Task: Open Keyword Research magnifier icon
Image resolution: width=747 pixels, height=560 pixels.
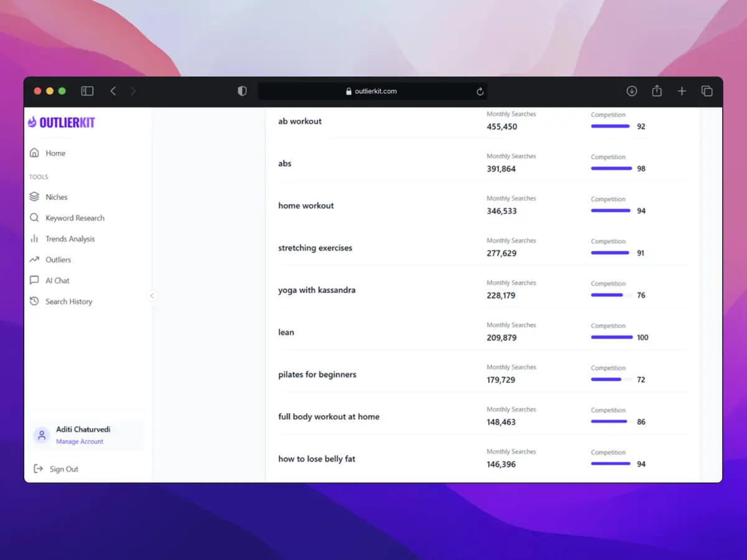Action: 34,218
